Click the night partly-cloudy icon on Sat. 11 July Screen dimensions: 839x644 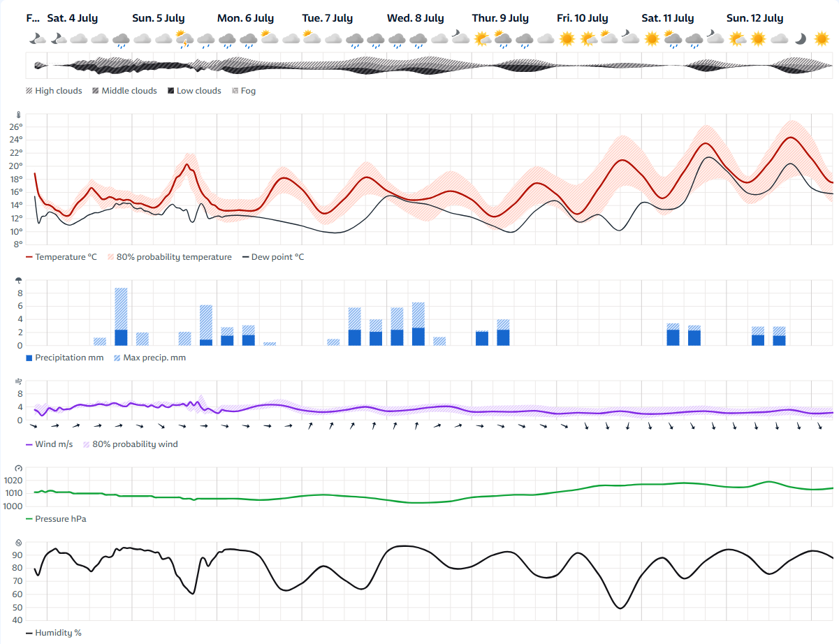pos(715,38)
